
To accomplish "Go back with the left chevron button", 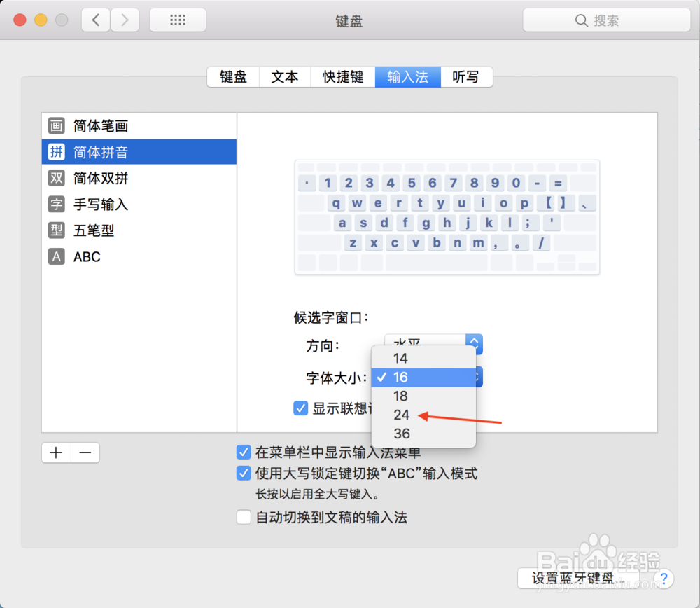I will pyautogui.click(x=95, y=20).
